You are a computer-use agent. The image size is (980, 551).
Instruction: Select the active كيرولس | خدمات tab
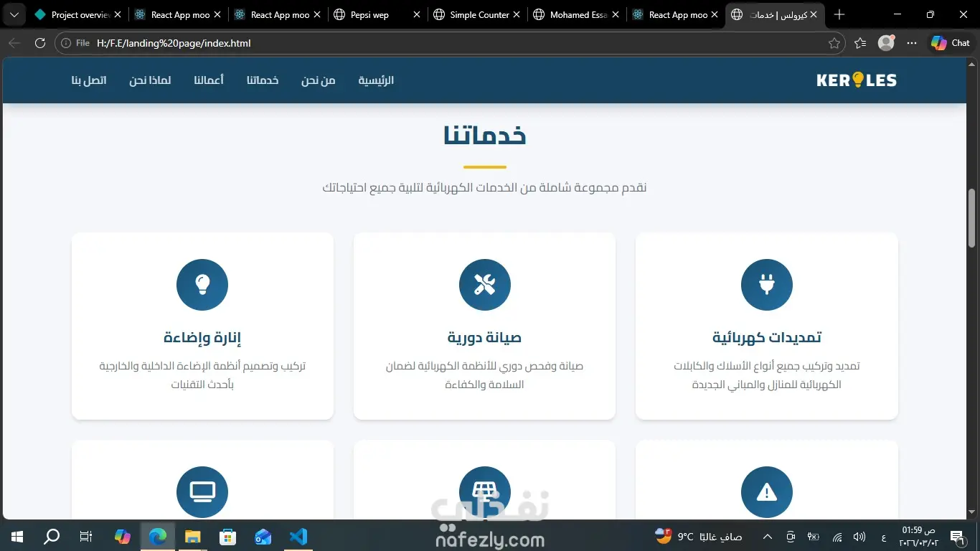[x=776, y=14]
